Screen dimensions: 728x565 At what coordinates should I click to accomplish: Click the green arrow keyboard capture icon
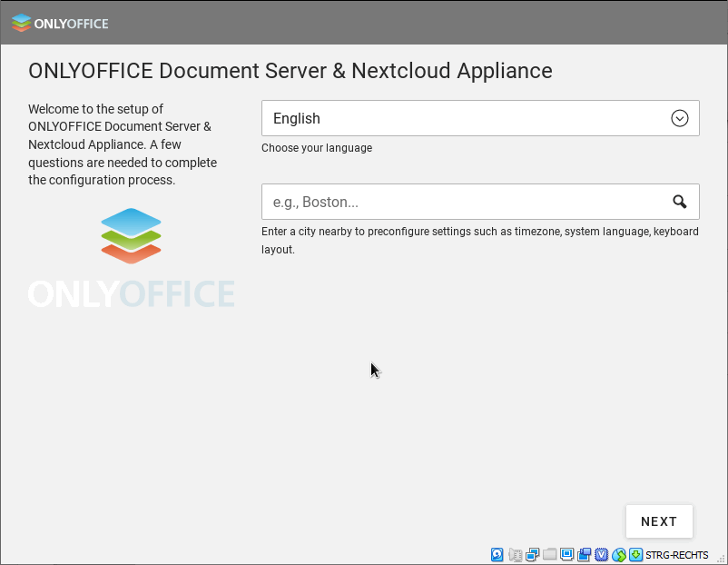[x=635, y=555]
